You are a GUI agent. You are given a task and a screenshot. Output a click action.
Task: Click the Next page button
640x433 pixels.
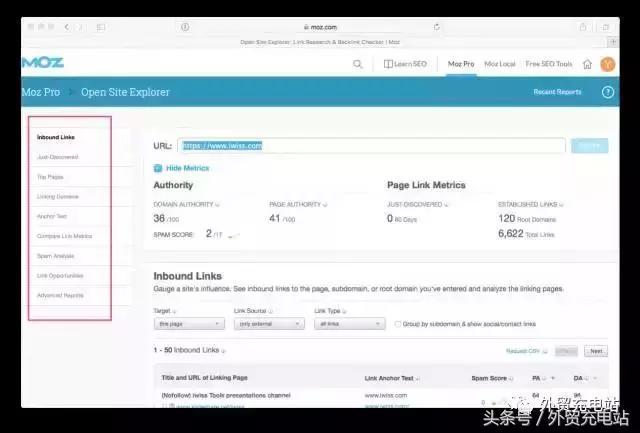pos(596,351)
